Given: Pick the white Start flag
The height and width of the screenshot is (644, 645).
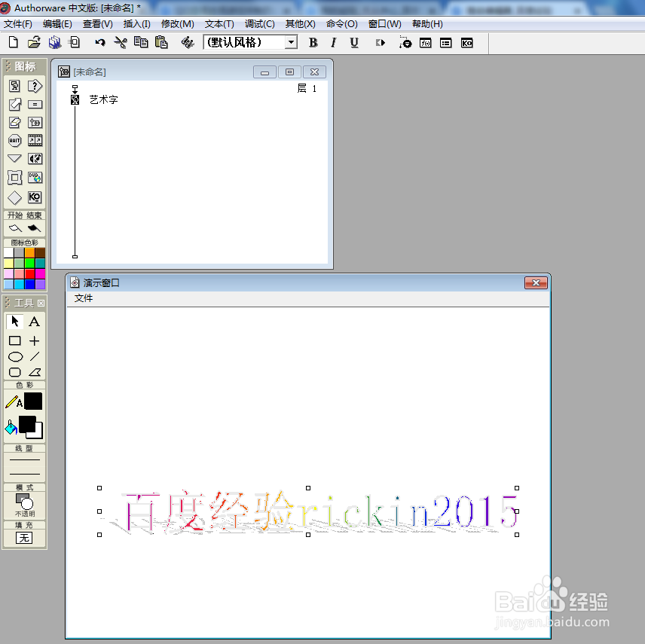Looking at the screenshot, I should pyautogui.click(x=15, y=228).
